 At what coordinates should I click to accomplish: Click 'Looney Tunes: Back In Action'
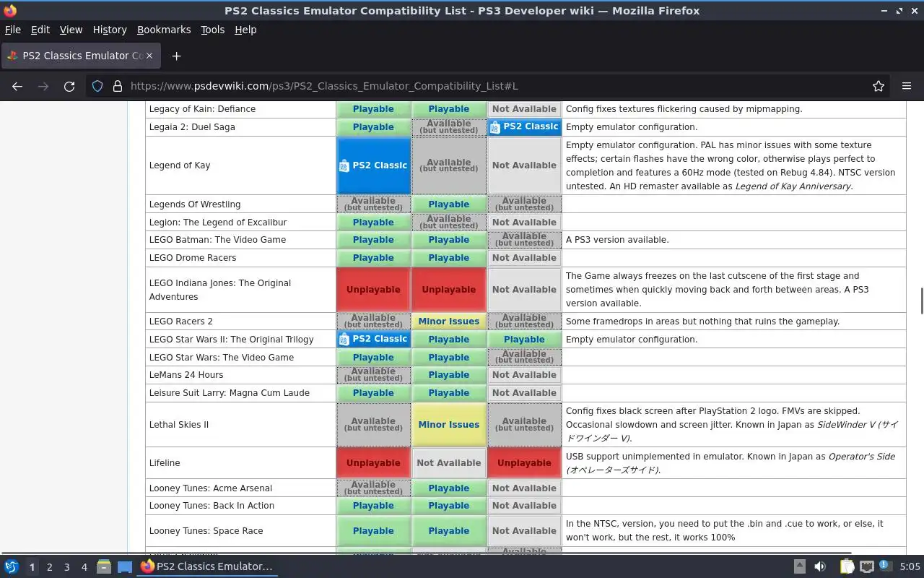[x=212, y=506]
